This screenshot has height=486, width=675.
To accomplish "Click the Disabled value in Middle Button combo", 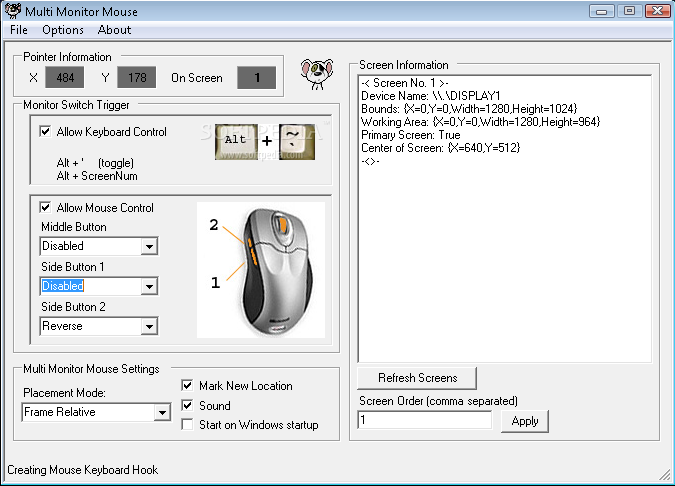I will tap(63, 246).
